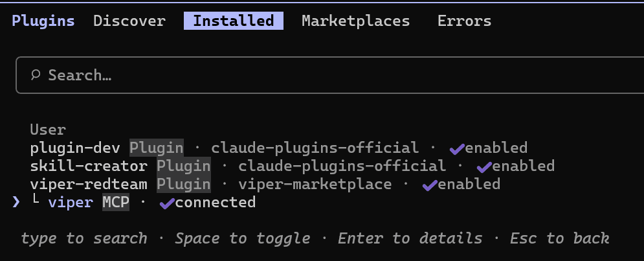This screenshot has height=261, width=644.
Task: Toggle viper-redteam enabled status
Action: (469, 185)
